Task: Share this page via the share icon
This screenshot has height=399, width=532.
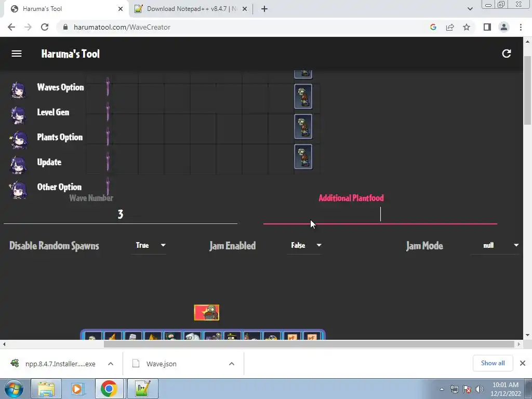Action: [x=450, y=27]
